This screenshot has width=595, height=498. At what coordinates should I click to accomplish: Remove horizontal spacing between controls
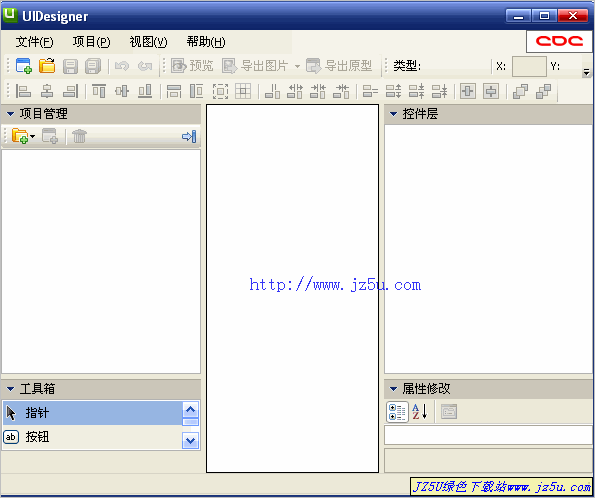(341, 91)
